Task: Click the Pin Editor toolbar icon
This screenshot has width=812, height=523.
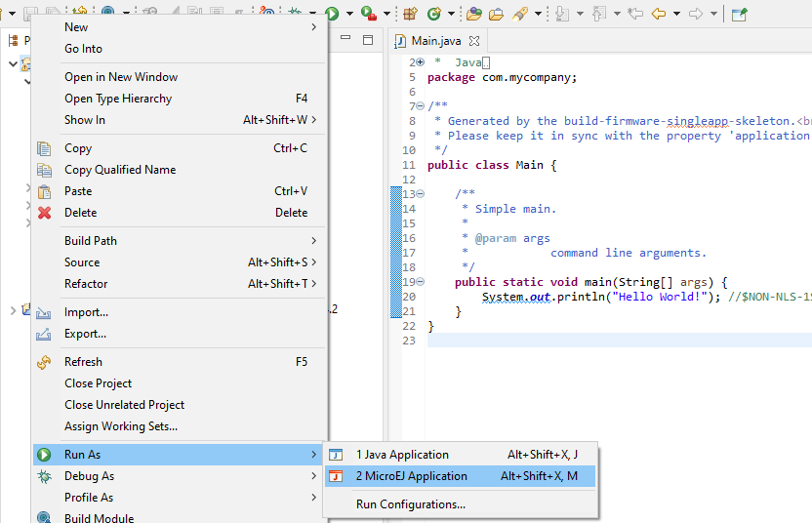Action: point(739,14)
